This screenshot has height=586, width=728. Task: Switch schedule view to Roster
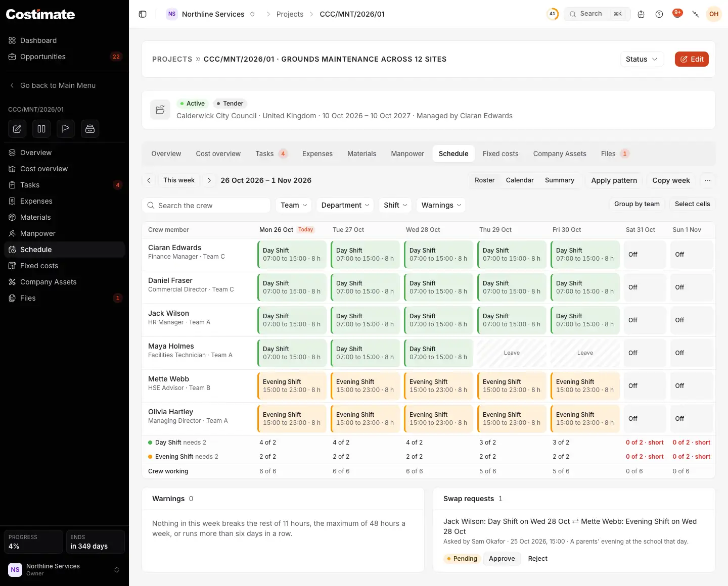pyautogui.click(x=485, y=180)
